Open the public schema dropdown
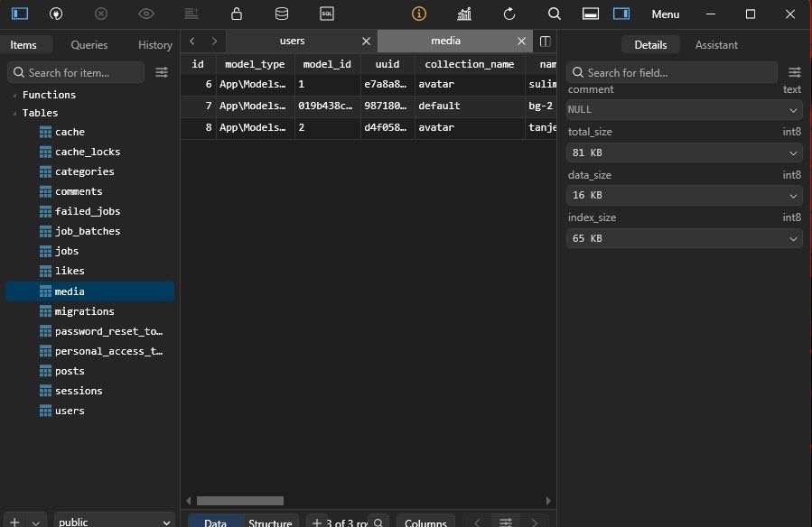 click(x=114, y=522)
